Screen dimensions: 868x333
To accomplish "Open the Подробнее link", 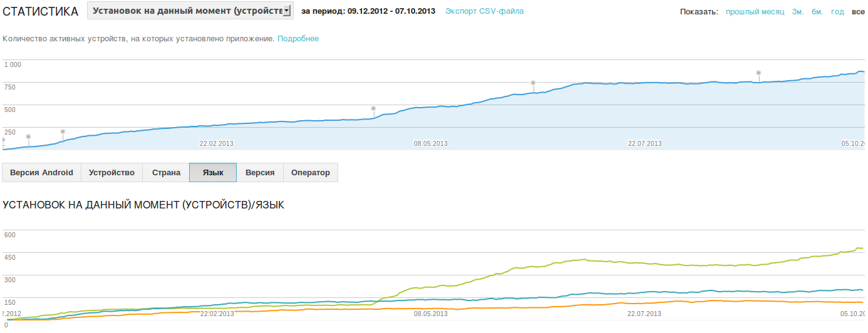I will point(298,39).
